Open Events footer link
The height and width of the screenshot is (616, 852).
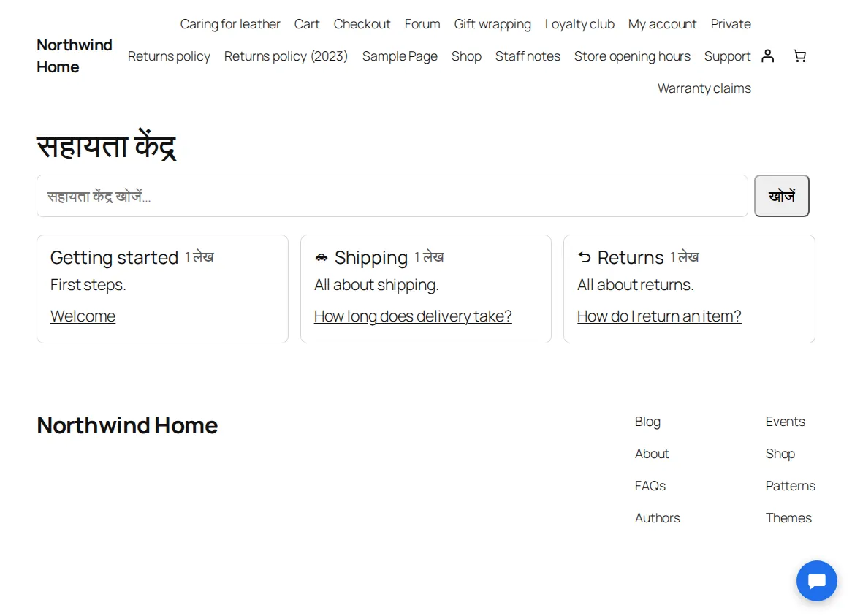pos(786,422)
